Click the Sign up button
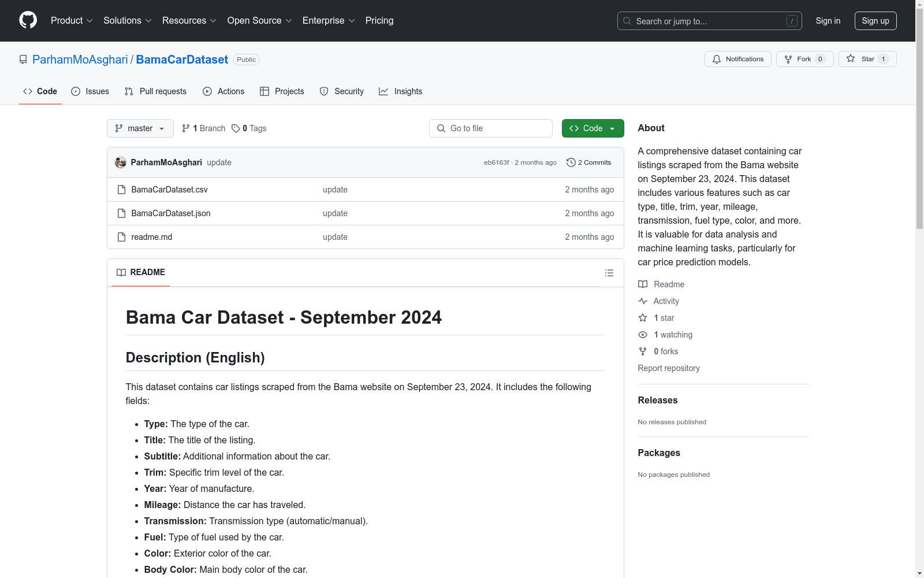 click(x=875, y=21)
